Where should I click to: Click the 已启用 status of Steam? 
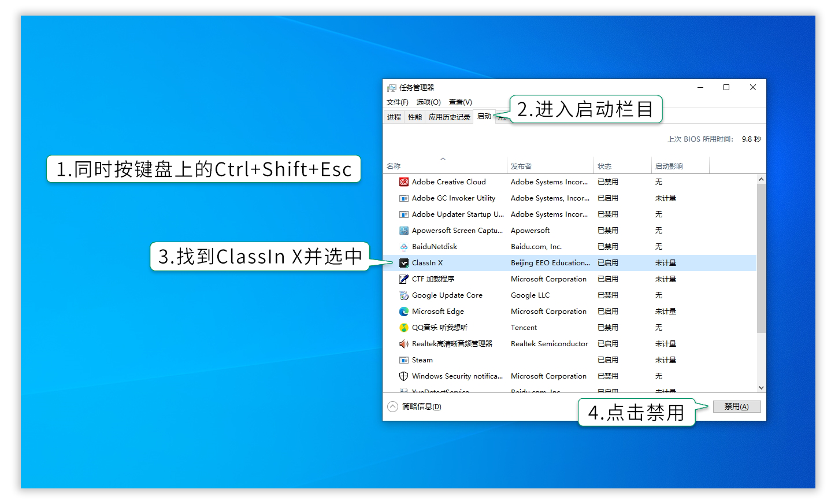click(x=608, y=360)
